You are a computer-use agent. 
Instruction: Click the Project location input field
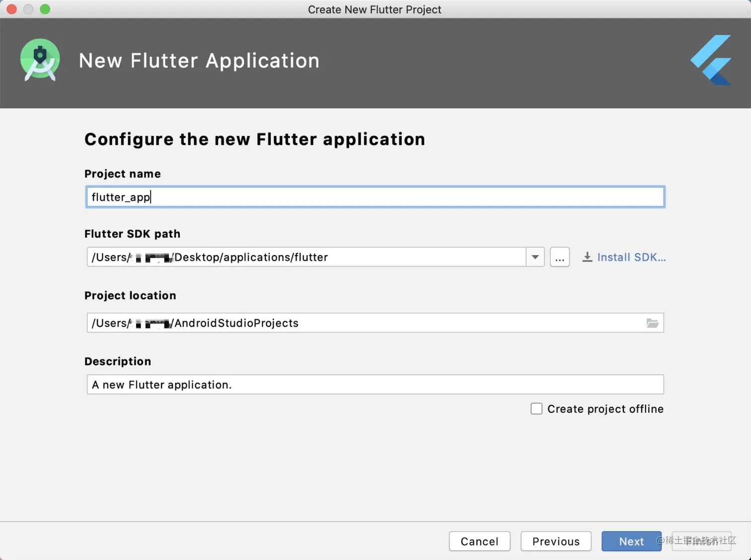[375, 323]
